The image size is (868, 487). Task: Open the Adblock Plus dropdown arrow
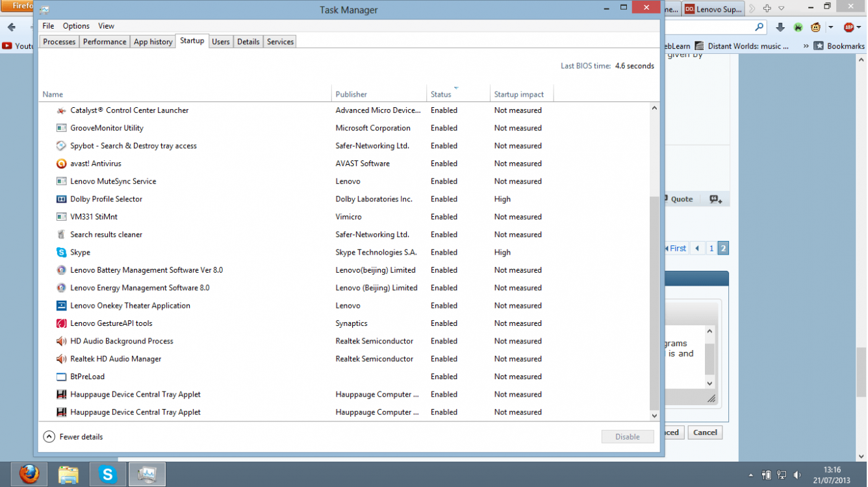coord(859,27)
